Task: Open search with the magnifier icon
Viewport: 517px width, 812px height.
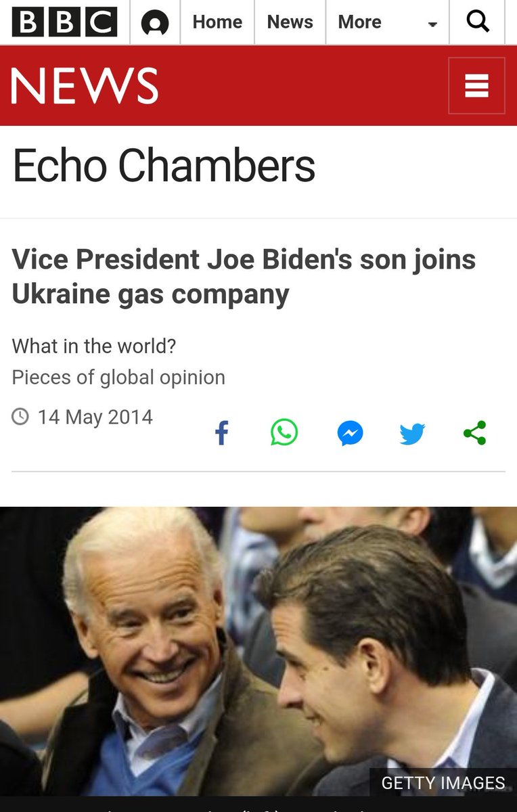Action: (x=478, y=22)
